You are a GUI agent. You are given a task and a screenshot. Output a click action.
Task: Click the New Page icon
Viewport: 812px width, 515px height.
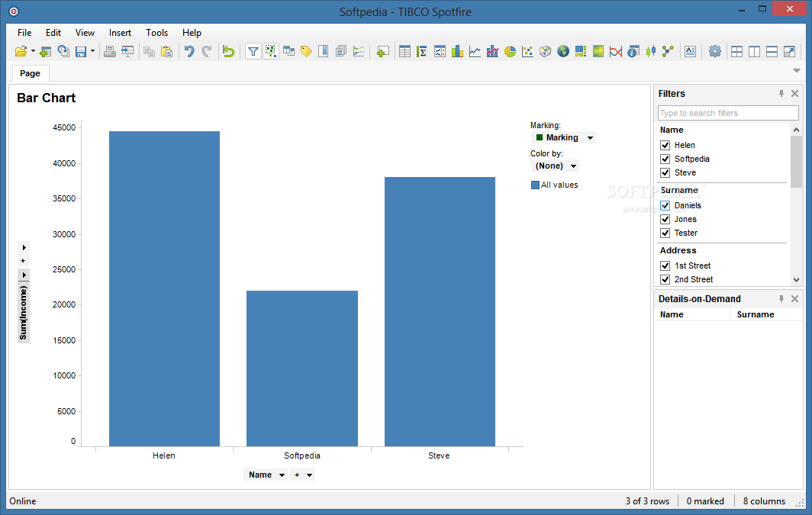pos(382,51)
